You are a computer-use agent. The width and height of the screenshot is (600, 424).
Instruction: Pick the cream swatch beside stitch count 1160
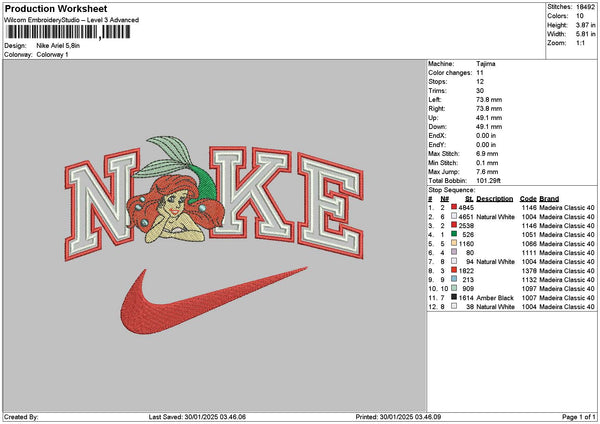(x=454, y=243)
